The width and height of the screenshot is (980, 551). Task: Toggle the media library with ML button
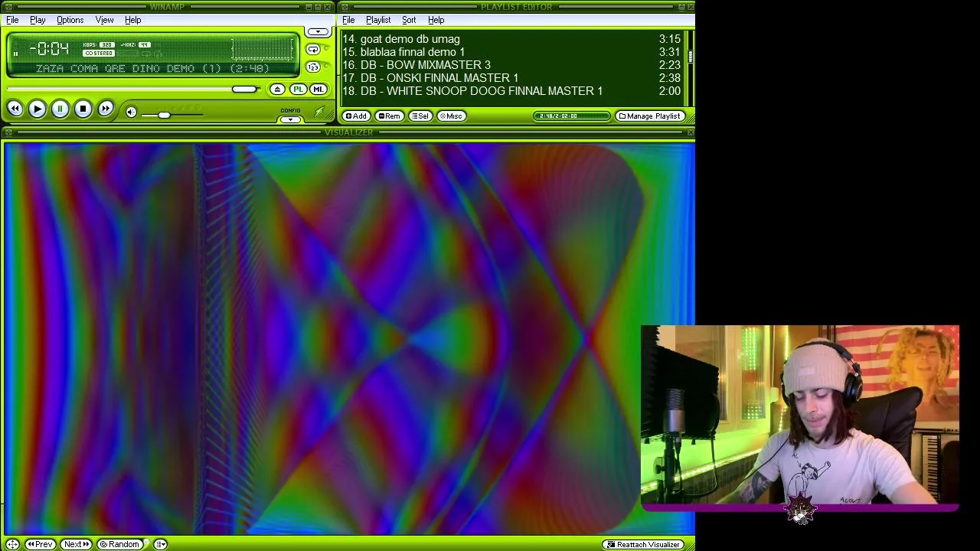coord(318,90)
